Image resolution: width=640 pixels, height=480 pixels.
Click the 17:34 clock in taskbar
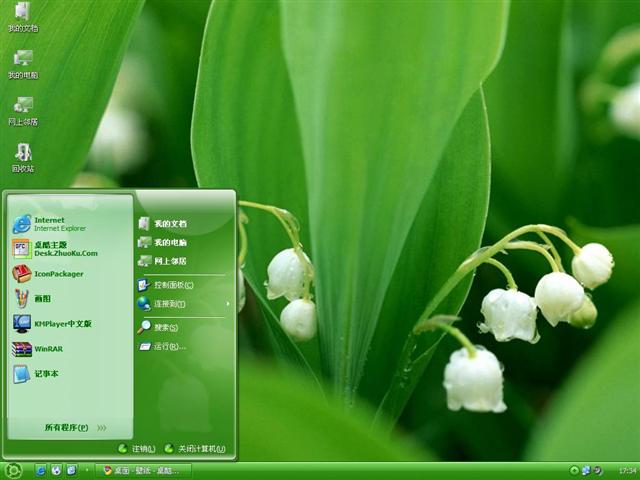[x=628, y=471]
